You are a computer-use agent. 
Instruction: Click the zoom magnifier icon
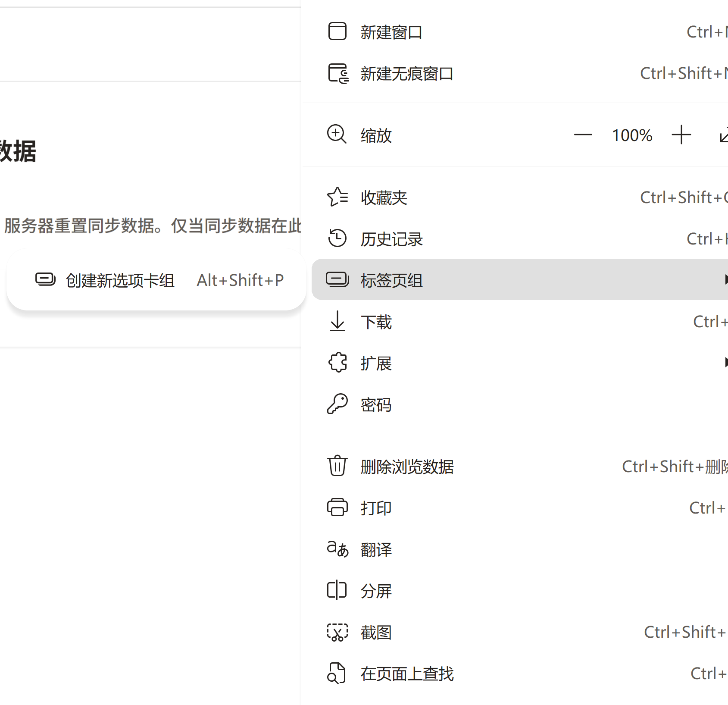[337, 135]
